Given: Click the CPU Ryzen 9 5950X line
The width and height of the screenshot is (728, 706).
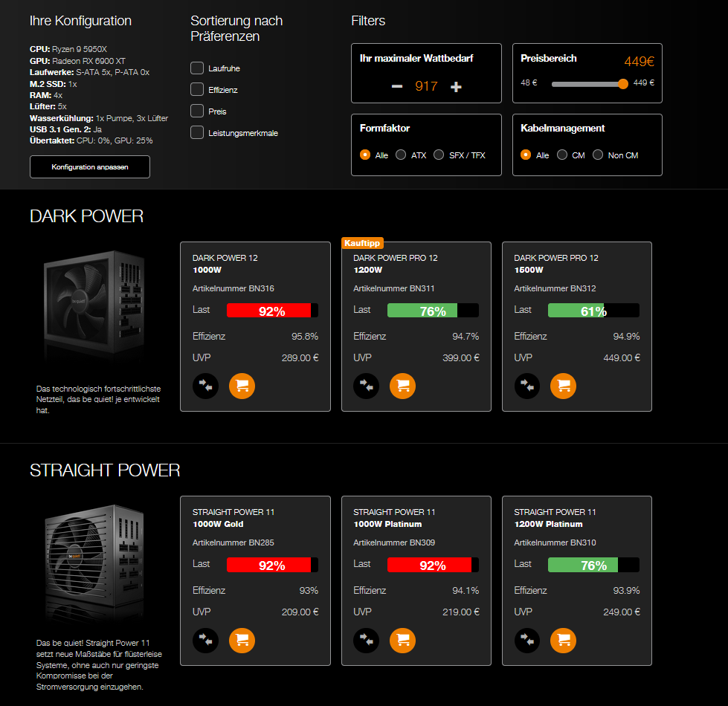Looking at the screenshot, I should tap(68, 49).
